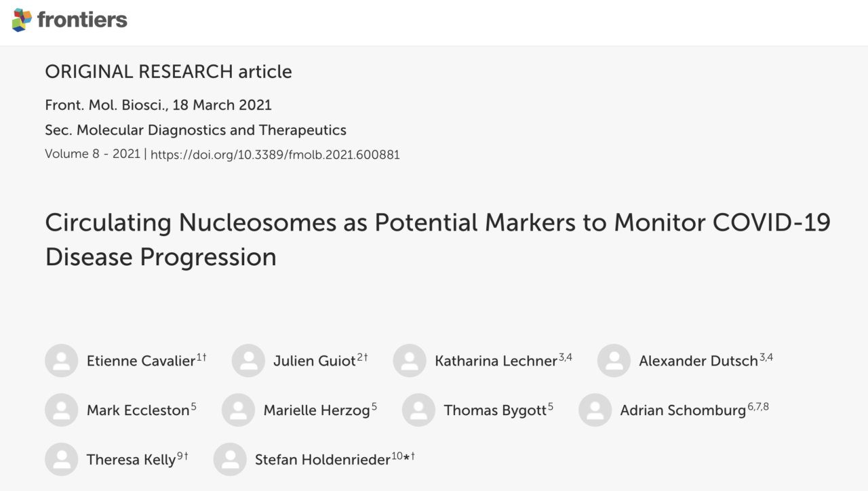Image resolution: width=868 pixels, height=491 pixels.
Task: Open author link Julien Guiot
Action: point(315,361)
